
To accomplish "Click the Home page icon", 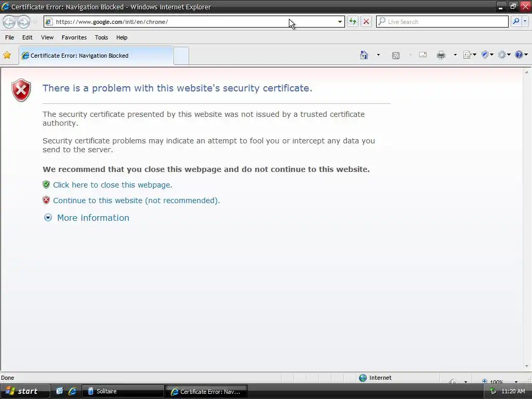I will click(364, 55).
